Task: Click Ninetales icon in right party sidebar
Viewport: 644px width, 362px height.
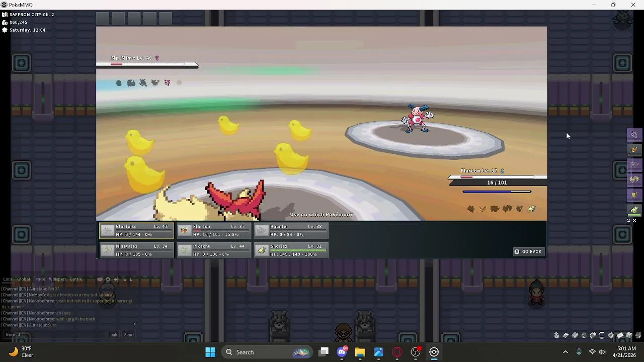Action: point(634,179)
